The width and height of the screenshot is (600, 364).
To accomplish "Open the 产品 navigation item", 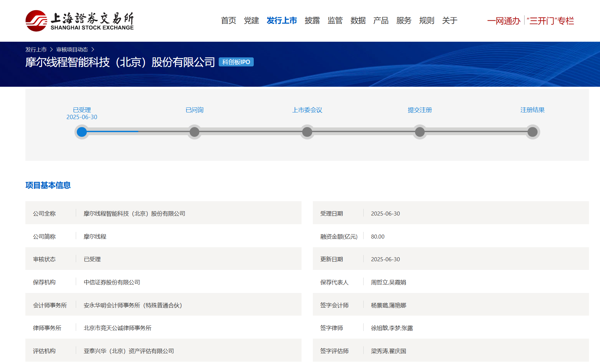I will 381,21.
